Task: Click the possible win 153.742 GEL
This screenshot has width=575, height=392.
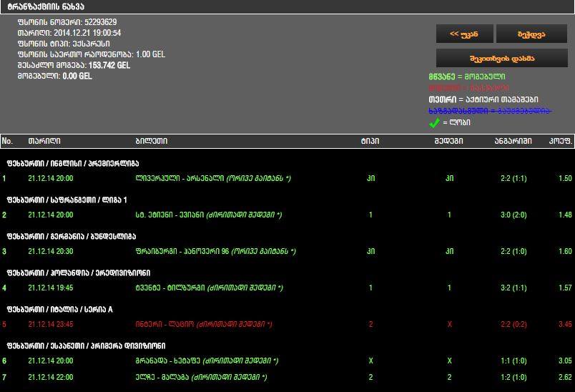Action: (109, 66)
